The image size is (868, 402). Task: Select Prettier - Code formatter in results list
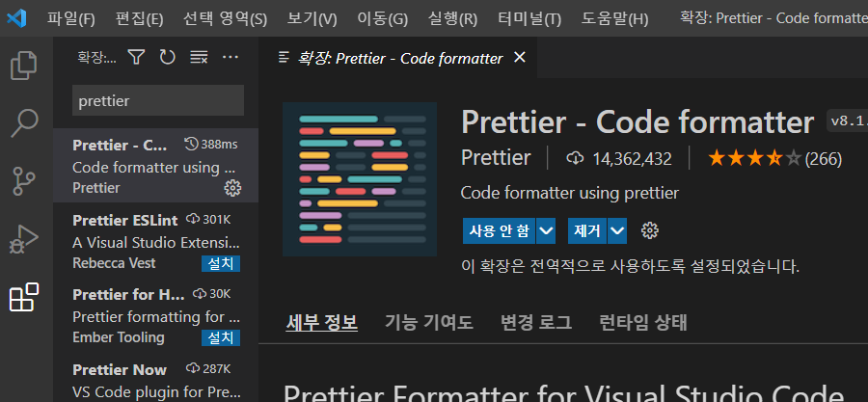[155, 166]
